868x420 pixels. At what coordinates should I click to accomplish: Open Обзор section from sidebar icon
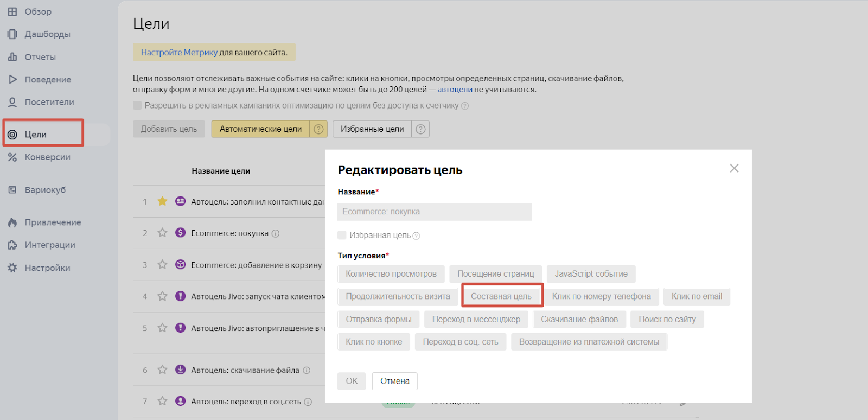[12, 11]
